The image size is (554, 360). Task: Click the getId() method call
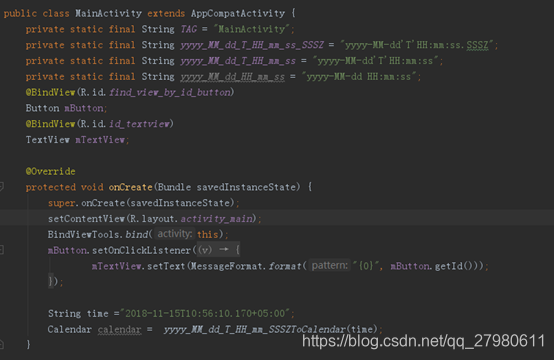coord(453,266)
